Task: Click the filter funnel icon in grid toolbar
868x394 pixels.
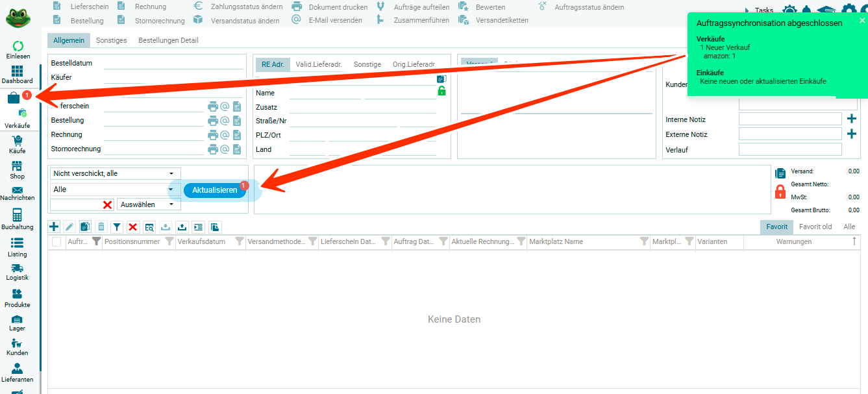Action: coord(117,227)
